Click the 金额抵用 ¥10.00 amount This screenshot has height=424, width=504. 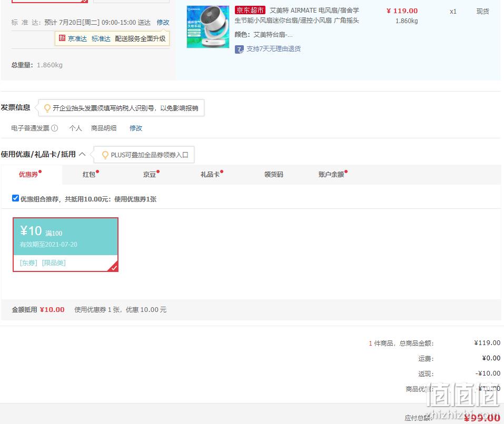click(52, 310)
